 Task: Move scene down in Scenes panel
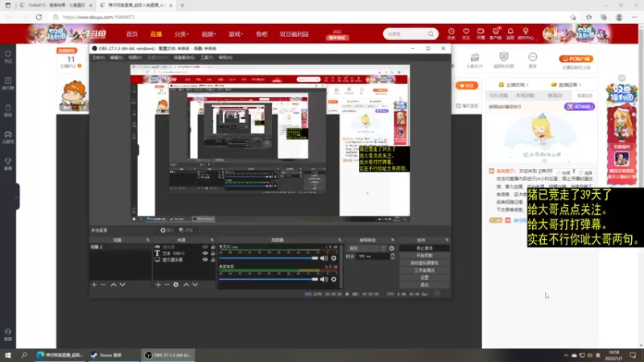[122, 285]
